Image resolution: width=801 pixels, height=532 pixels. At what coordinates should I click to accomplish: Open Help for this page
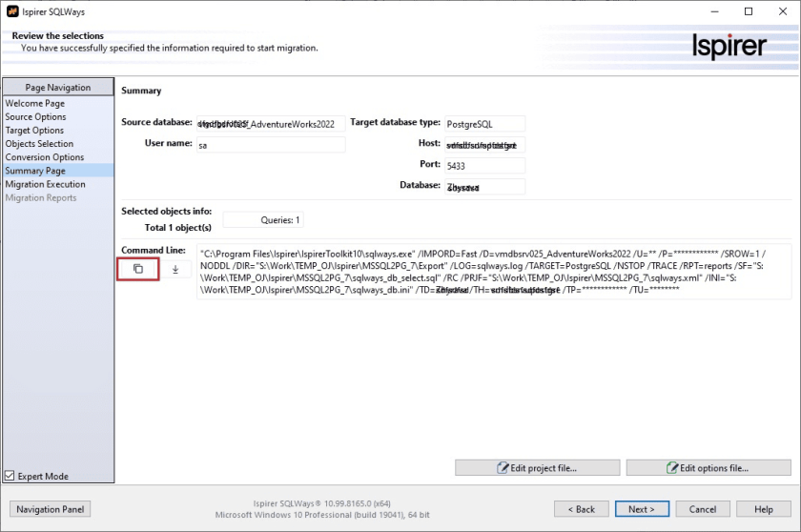(762, 509)
